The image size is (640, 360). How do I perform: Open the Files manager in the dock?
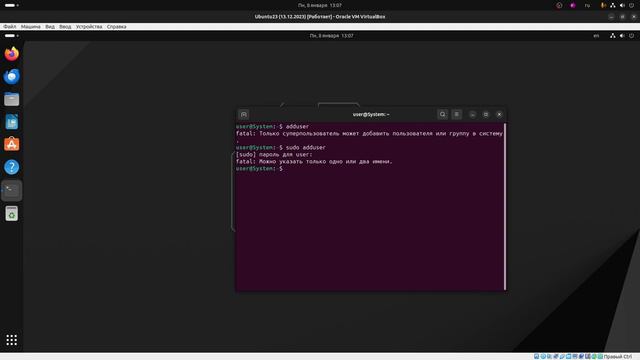coord(11,99)
